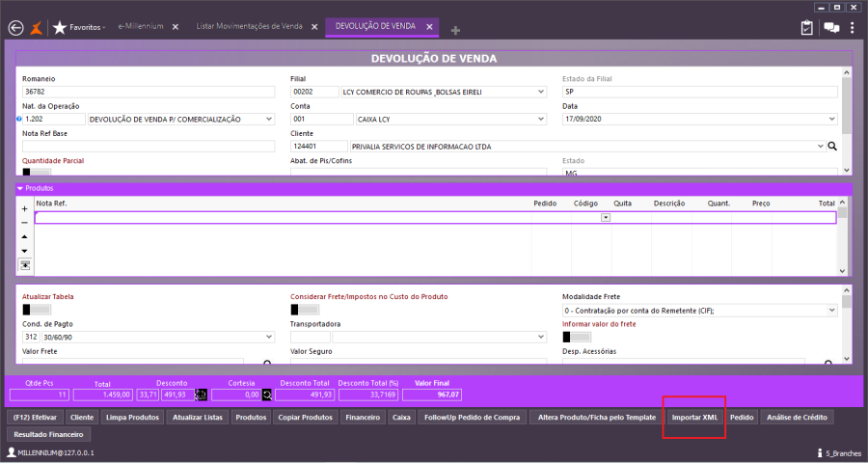This screenshot has width=868, height=463.
Task: Open the orange e-Millennium logo menu
Action: point(36,28)
